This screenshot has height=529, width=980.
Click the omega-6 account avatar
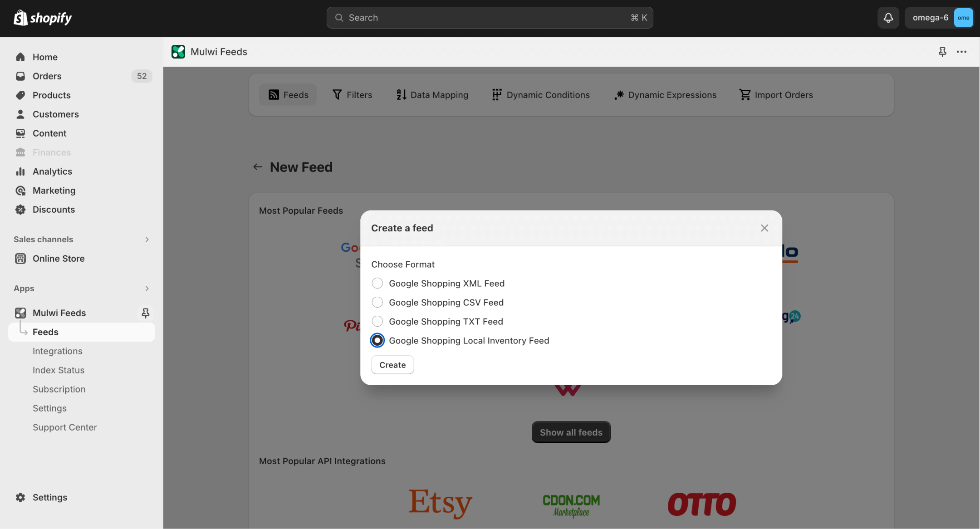(x=963, y=18)
